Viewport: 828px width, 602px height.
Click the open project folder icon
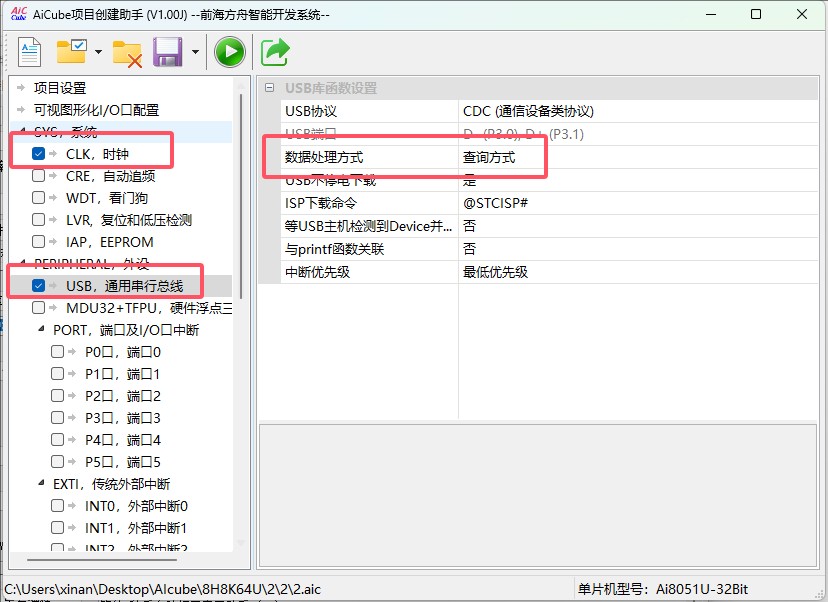pyautogui.click(x=71, y=51)
